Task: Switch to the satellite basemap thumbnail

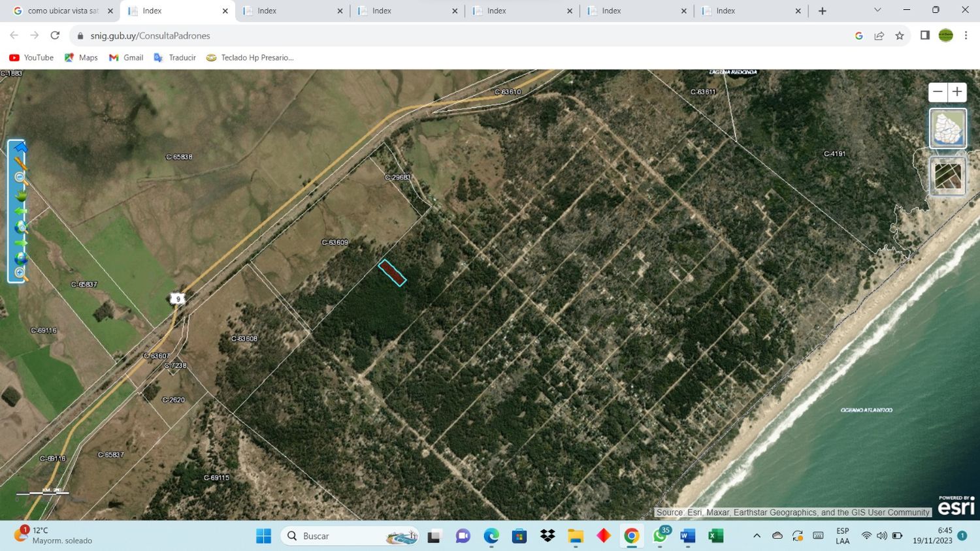Action: tap(948, 175)
